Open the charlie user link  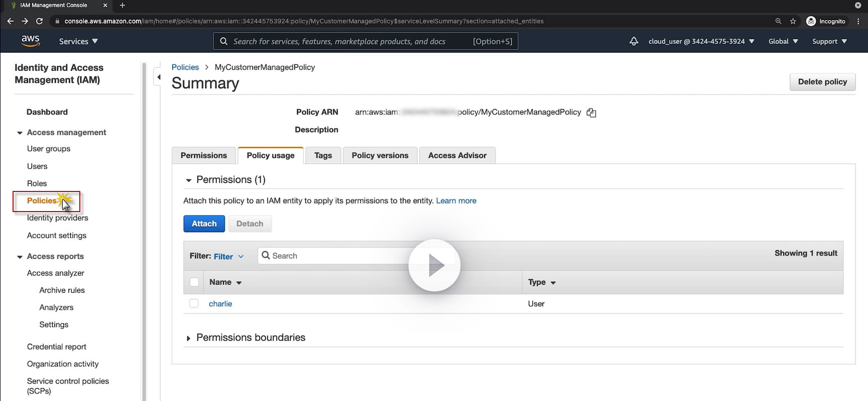coord(220,304)
